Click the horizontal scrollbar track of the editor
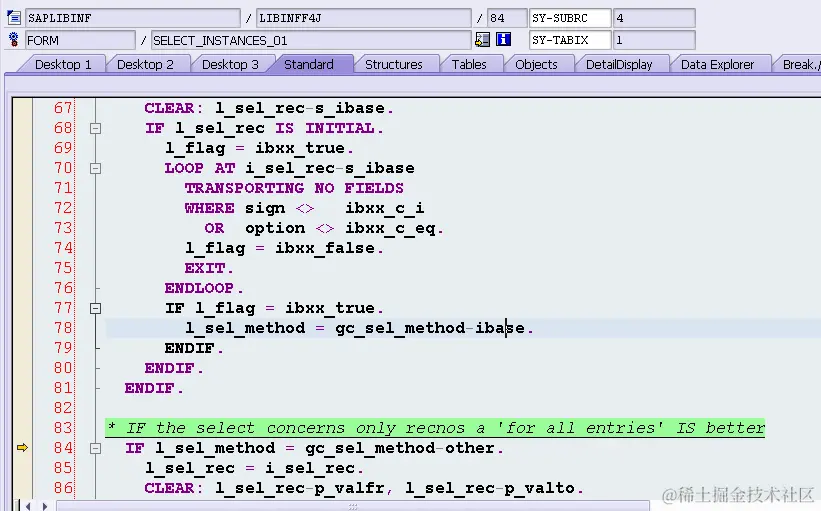Viewport: 821px width, 511px height. coord(353,506)
